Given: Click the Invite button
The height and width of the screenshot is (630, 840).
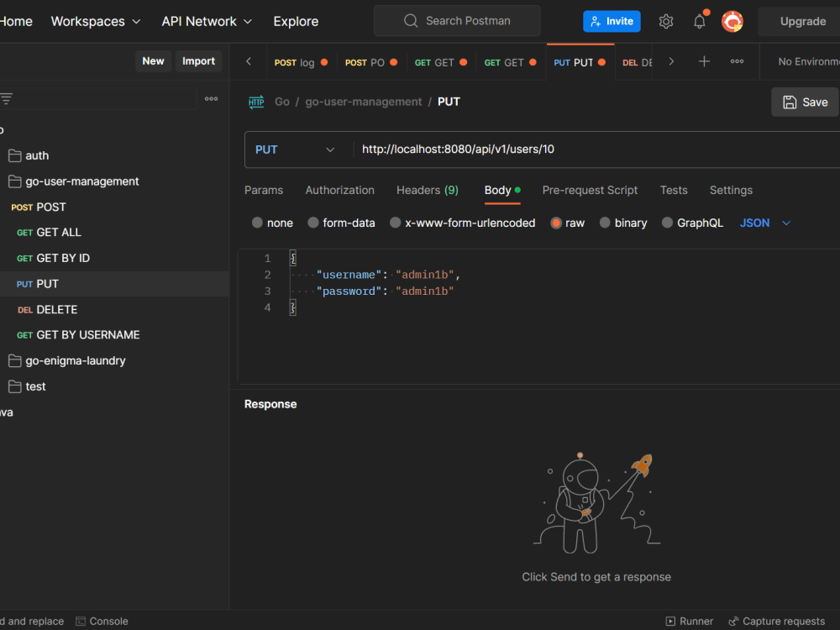Looking at the screenshot, I should click(x=612, y=22).
